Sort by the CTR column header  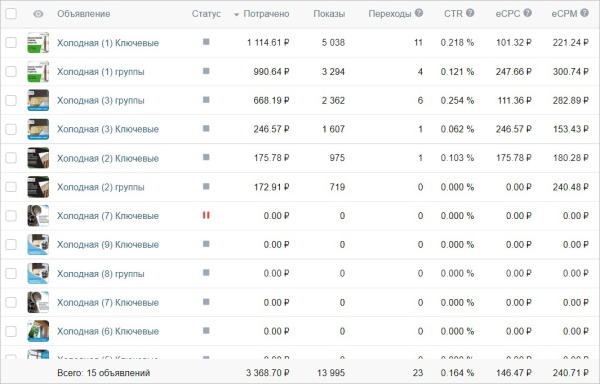click(453, 14)
